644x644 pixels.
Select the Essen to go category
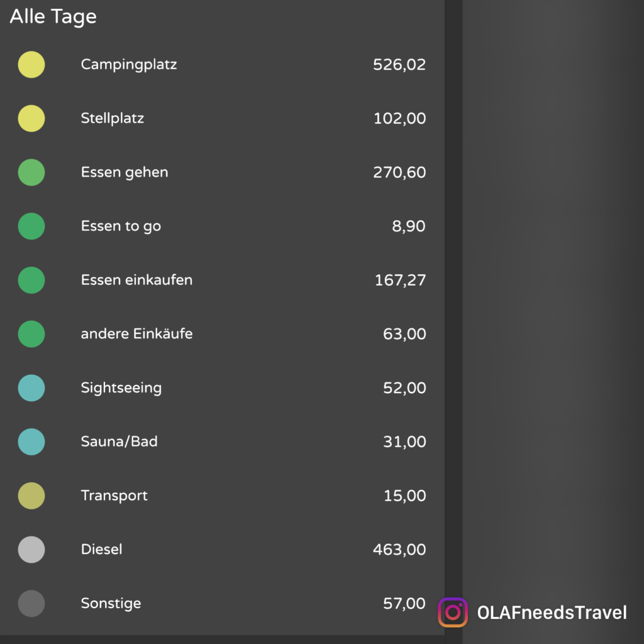(121, 226)
